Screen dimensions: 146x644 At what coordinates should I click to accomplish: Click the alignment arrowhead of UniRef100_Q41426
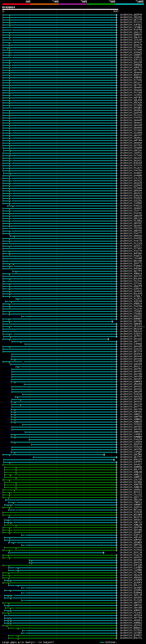point(109,339)
